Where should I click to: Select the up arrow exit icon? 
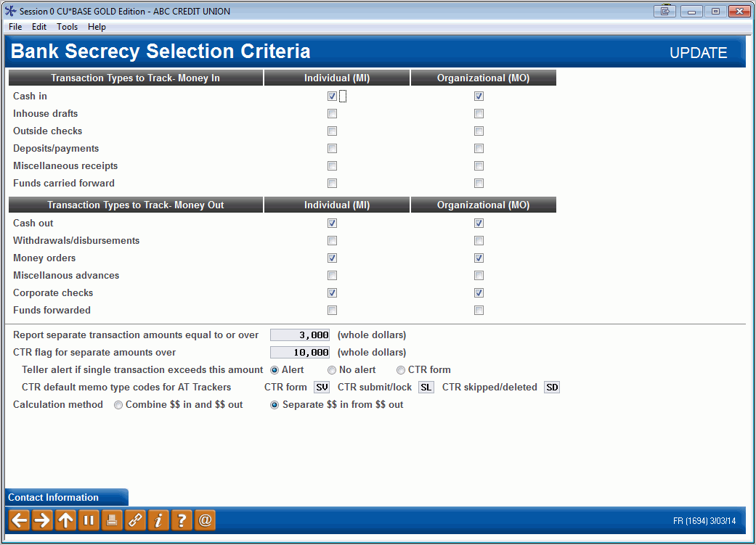click(x=65, y=520)
